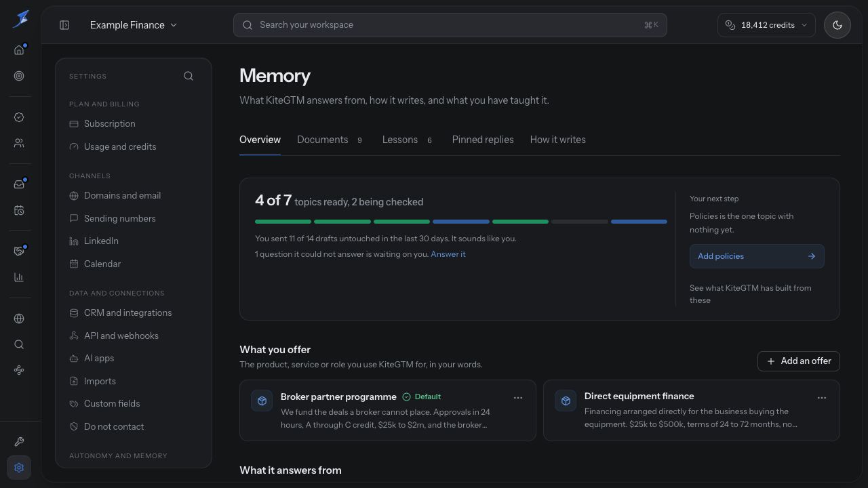
Task: Switch to the Documents tab
Action: 330,140
